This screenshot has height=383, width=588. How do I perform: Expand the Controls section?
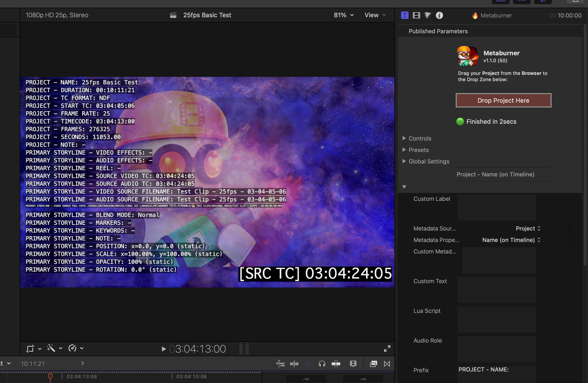pyautogui.click(x=404, y=138)
